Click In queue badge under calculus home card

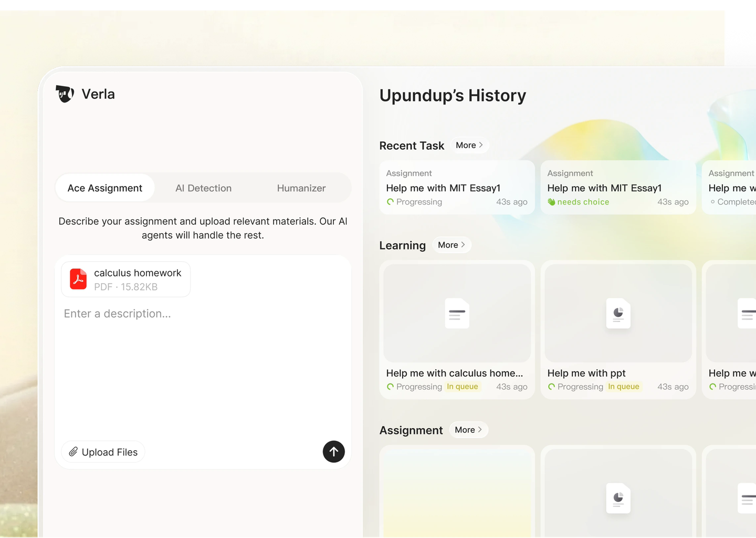click(463, 387)
